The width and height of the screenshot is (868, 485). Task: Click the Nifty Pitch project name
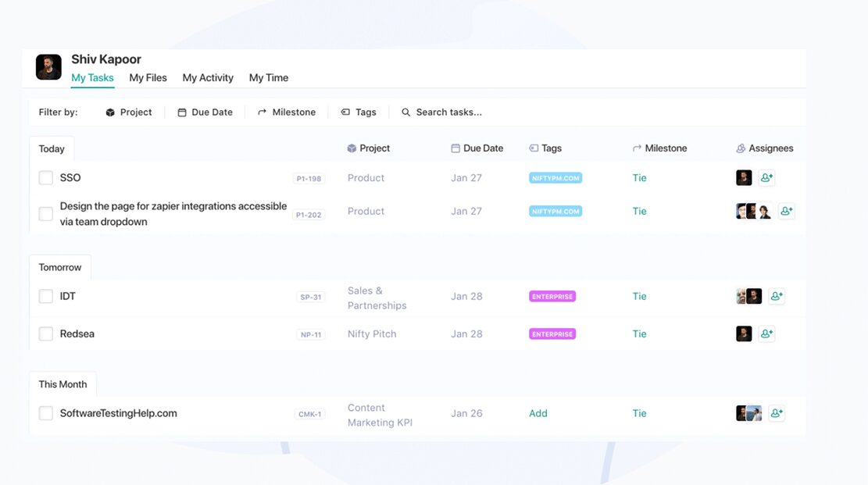click(372, 333)
